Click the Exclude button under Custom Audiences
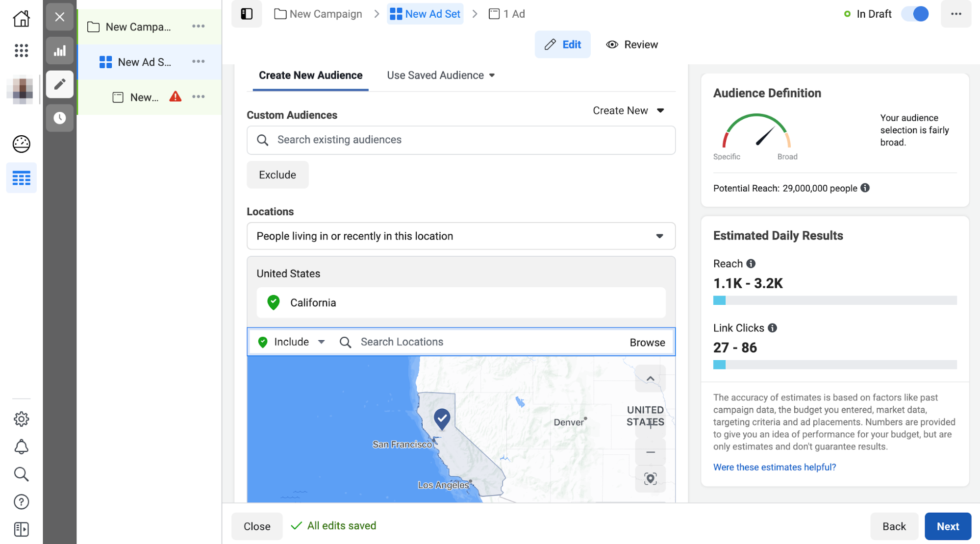Viewport: 980px width, 544px height. [276, 175]
